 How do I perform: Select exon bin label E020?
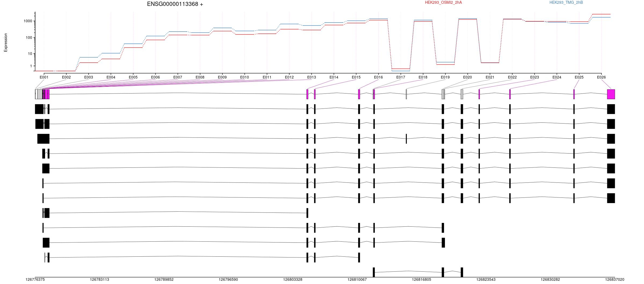[x=467, y=77]
